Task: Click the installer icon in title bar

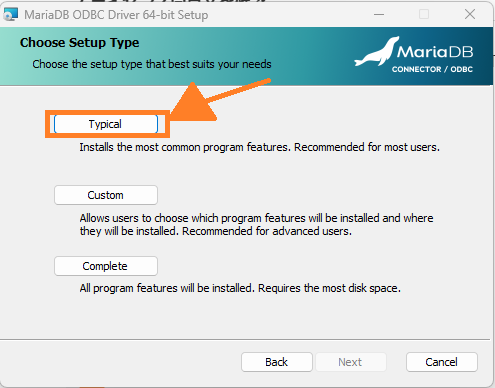Action: tap(10, 14)
